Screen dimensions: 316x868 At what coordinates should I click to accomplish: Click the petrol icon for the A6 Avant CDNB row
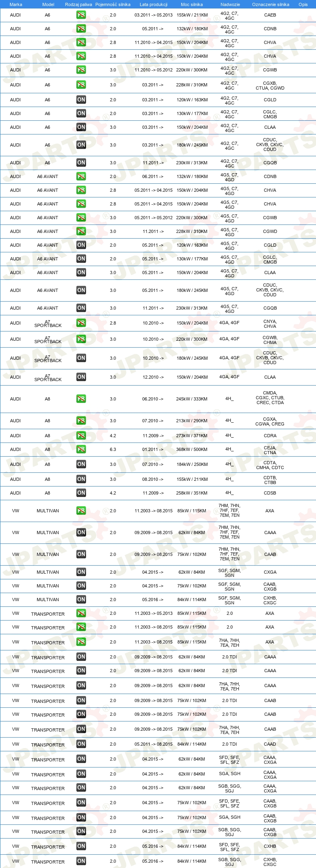click(81, 176)
